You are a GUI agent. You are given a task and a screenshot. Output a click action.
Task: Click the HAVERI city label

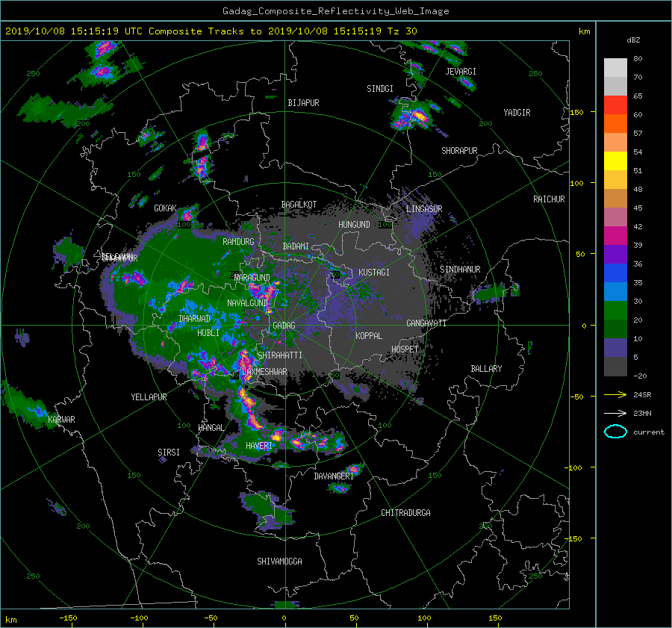pyautogui.click(x=259, y=446)
